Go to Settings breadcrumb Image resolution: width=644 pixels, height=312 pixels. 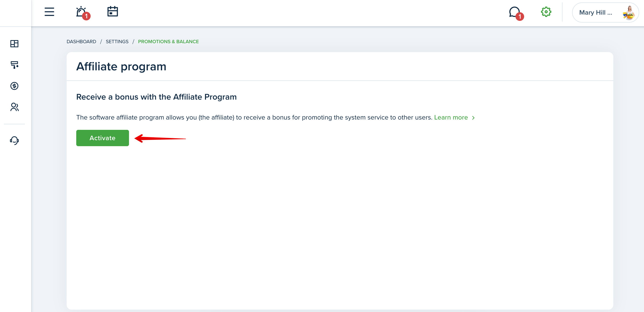pos(117,42)
